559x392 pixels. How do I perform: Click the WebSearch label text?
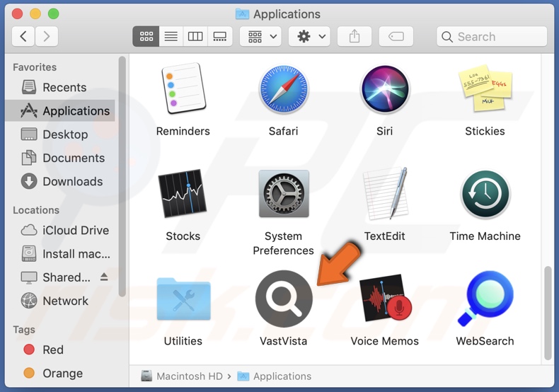(x=485, y=341)
